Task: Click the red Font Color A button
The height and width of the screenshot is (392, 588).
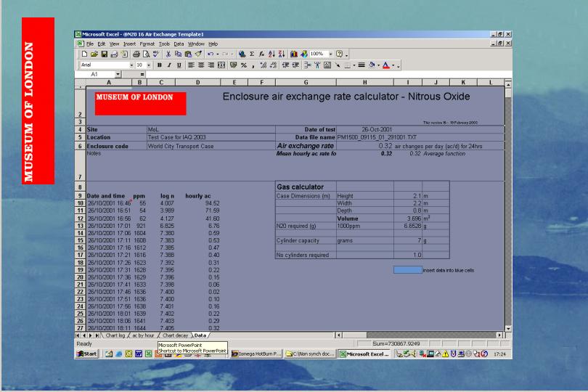Action: tap(386, 65)
